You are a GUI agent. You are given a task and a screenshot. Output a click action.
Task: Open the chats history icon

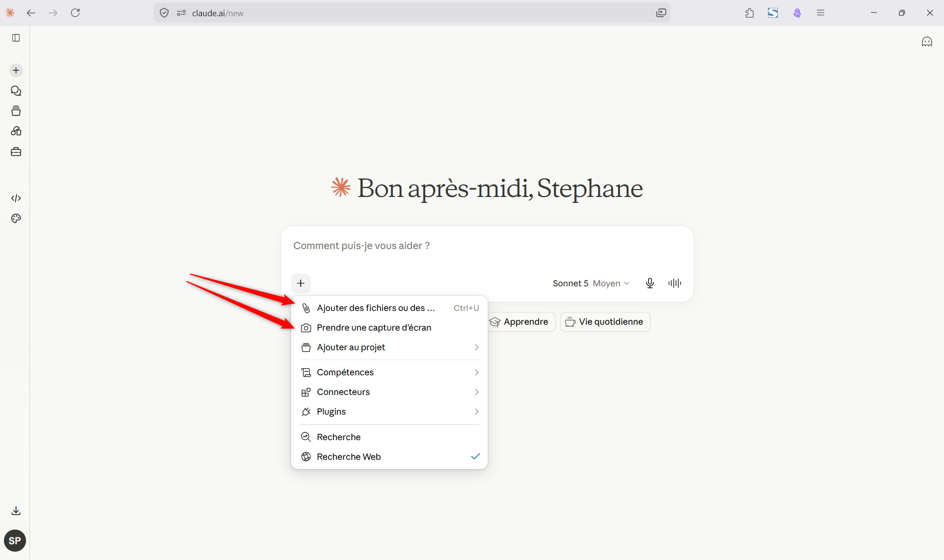[x=16, y=91]
